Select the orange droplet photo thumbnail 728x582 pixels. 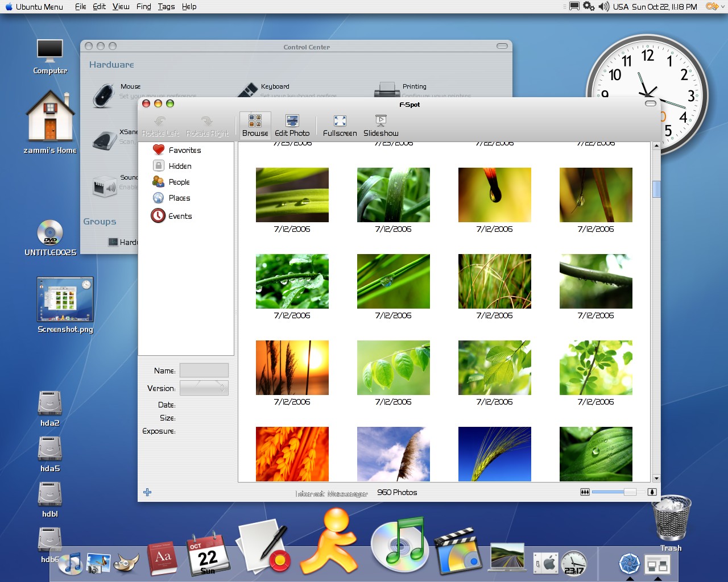point(495,195)
